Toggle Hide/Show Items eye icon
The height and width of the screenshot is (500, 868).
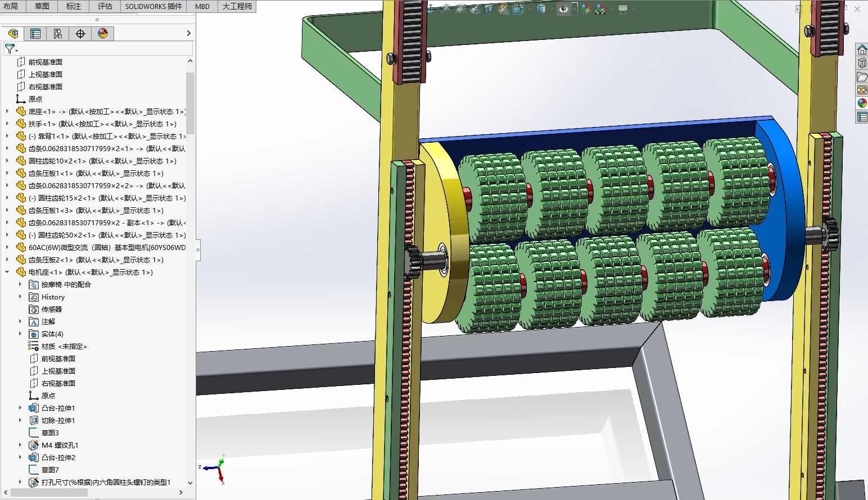point(563,9)
